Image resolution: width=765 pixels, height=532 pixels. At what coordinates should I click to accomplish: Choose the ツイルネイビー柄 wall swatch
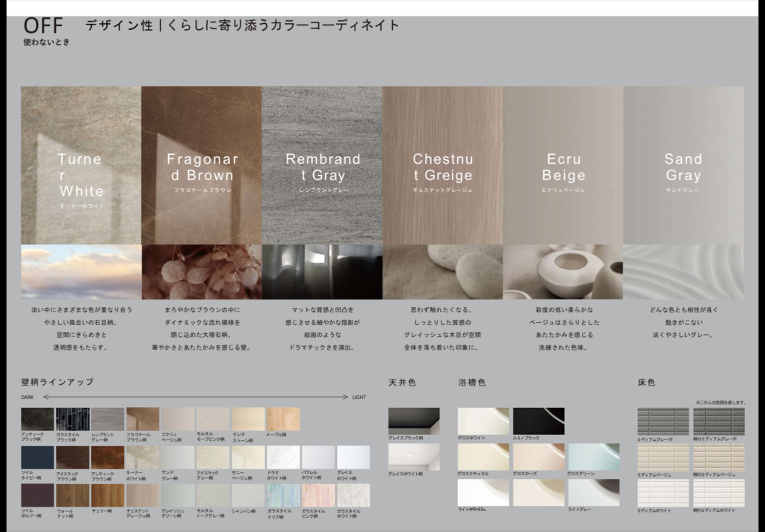(x=37, y=457)
